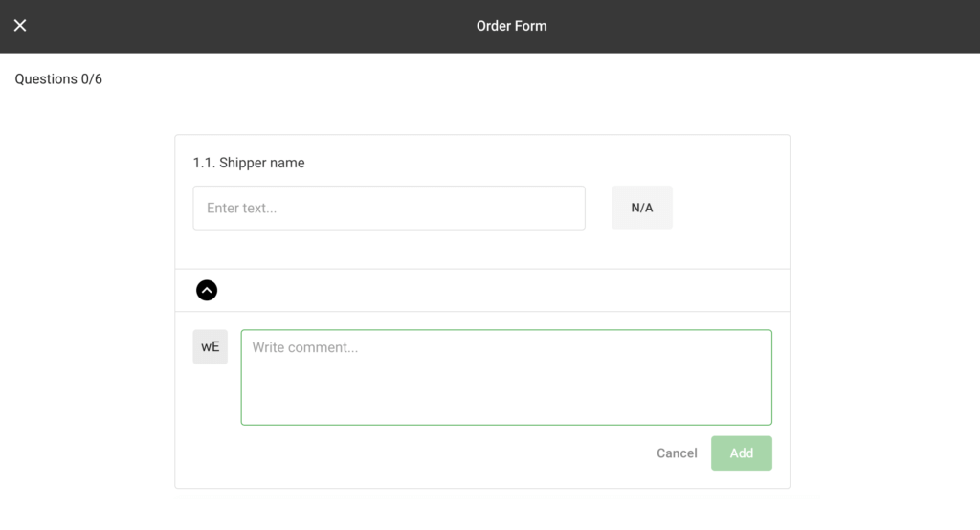The height and width of the screenshot is (530, 980).
Task: Exit the form via the top-left X
Action: coord(20,26)
